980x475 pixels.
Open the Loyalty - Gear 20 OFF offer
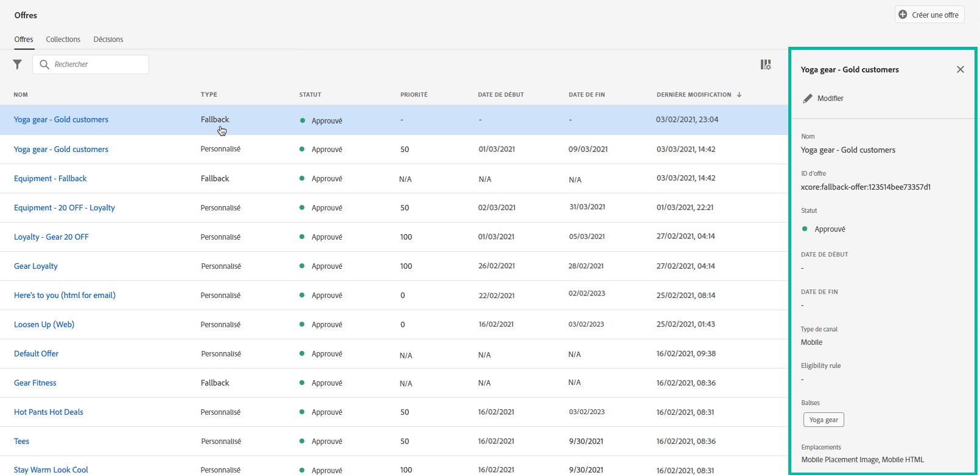(x=51, y=237)
